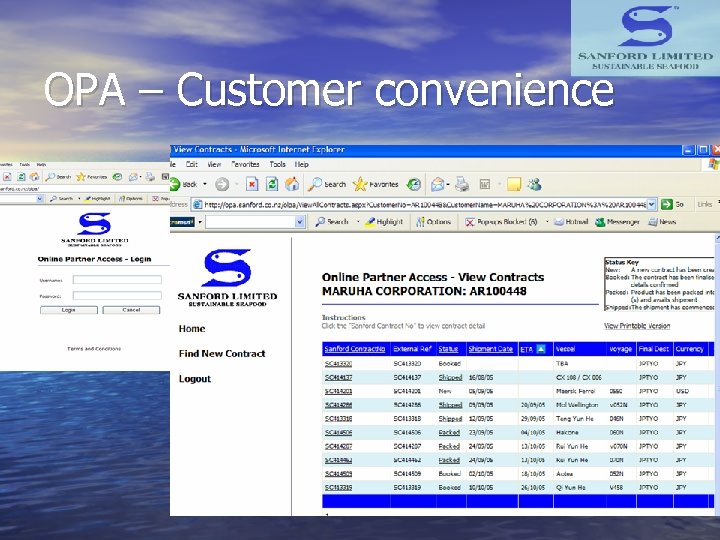
Task: Open Messenger from the MSN toolbar
Action: (617, 222)
